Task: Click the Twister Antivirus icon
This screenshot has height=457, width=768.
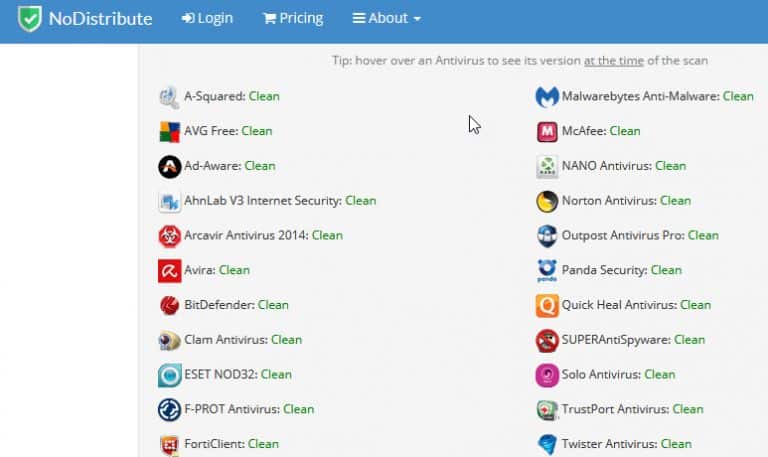Action: [547, 444]
